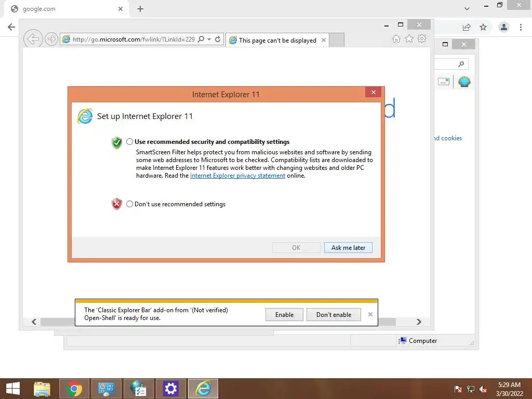
Task: Open the network tray icon
Action: 471,389
